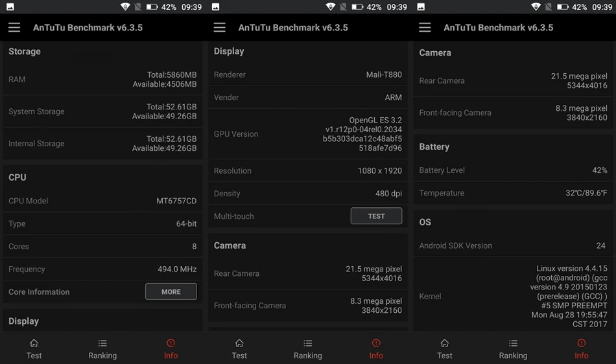
Task: Tap the no-SIM icon in left screen
Action: coord(138,6)
